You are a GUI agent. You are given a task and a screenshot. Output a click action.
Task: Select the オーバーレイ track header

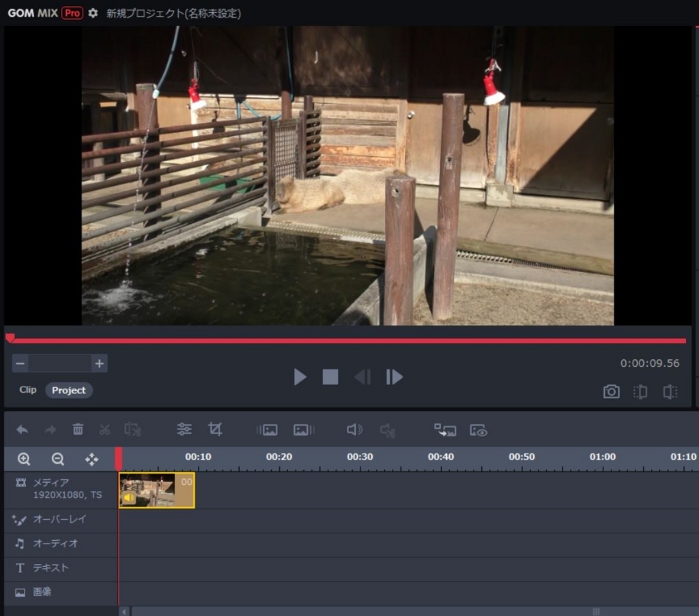tap(61, 520)
